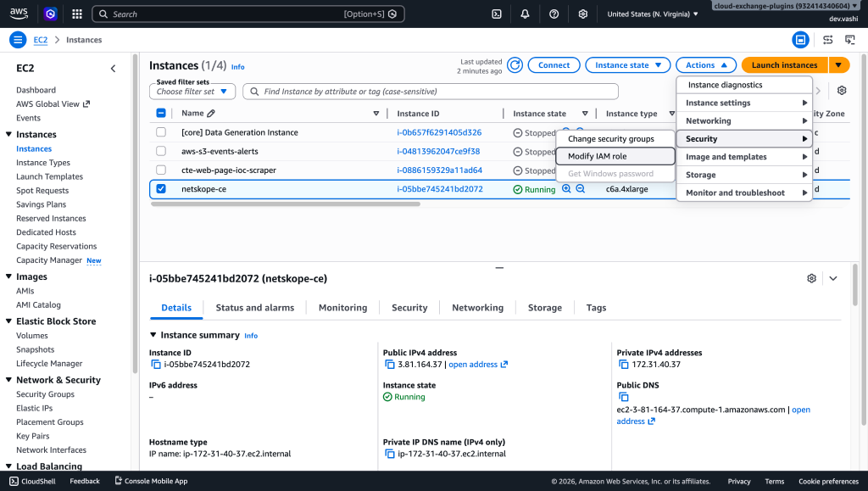Open address link beside public IPv4

[x=478, y=365]
